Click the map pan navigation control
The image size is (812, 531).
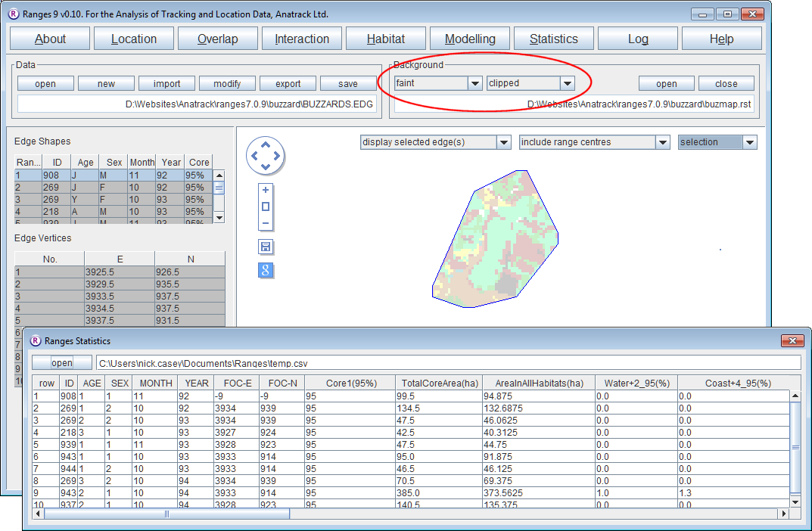[x=265, y=156]
